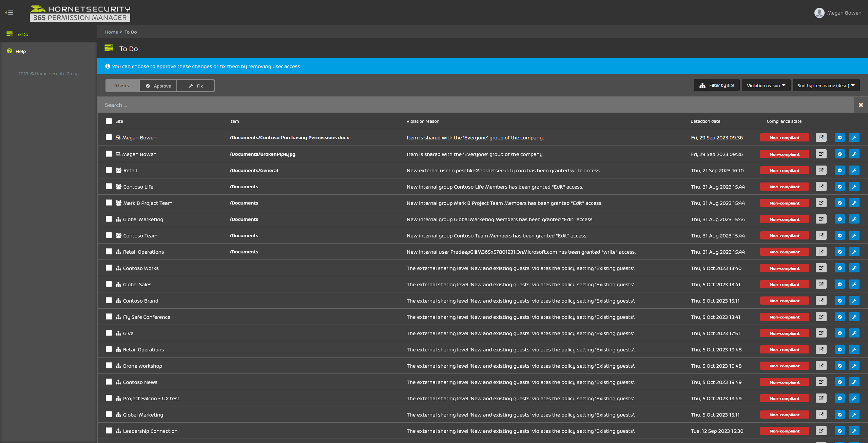Screen dimensions: 868x443
Task: Click the To Do list icon in the sidebar
Action: tap(9, 34)
